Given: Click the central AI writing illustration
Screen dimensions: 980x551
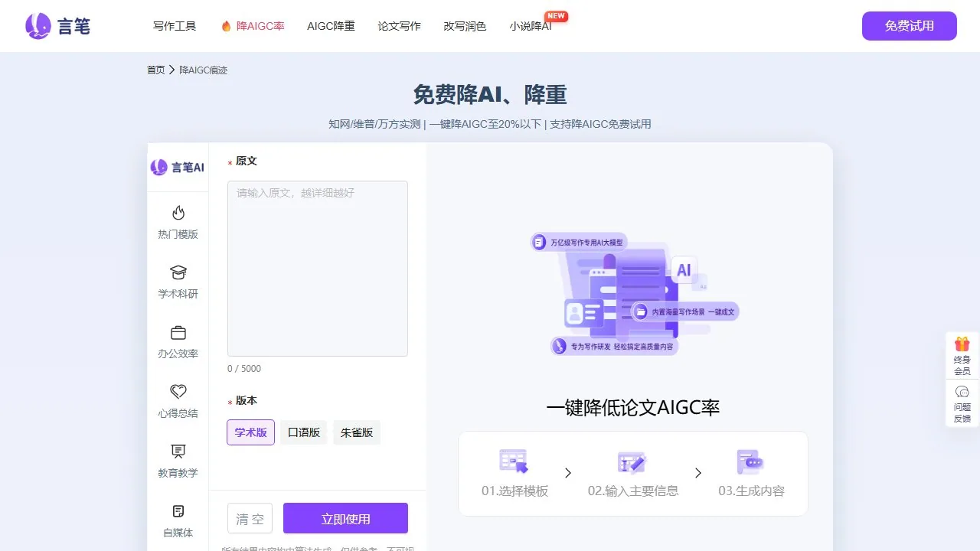Looking at the screenshot, I should point(635,294).
